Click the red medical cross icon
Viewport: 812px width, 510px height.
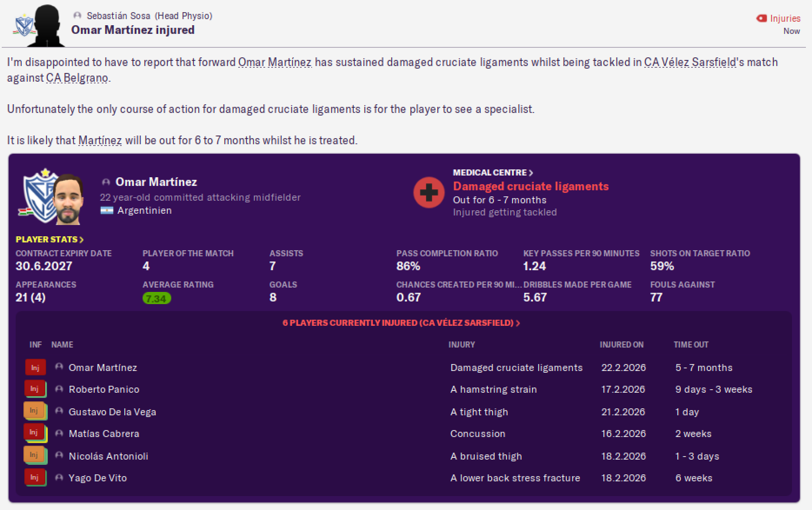(429, 192)
